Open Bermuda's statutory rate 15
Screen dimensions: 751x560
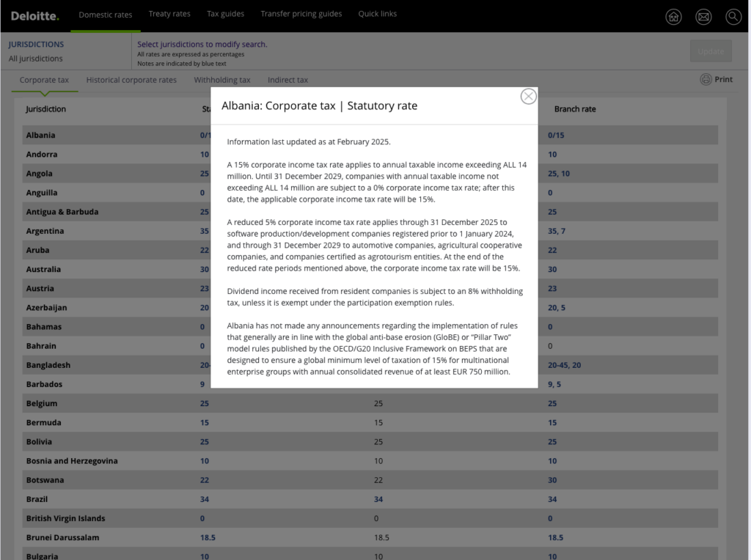[205, 423]
